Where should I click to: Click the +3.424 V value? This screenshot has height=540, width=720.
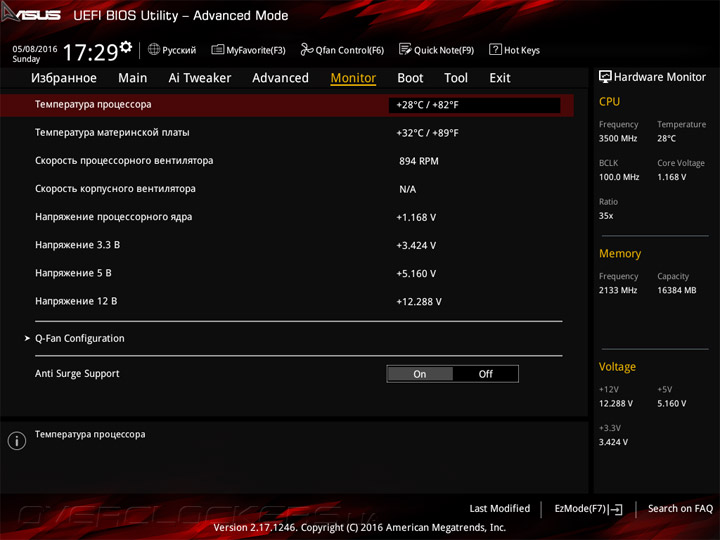(416, 245)
